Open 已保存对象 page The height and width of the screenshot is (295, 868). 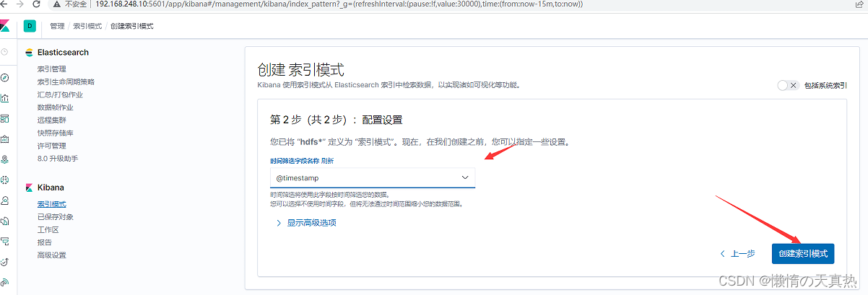[x=56, y=217]
